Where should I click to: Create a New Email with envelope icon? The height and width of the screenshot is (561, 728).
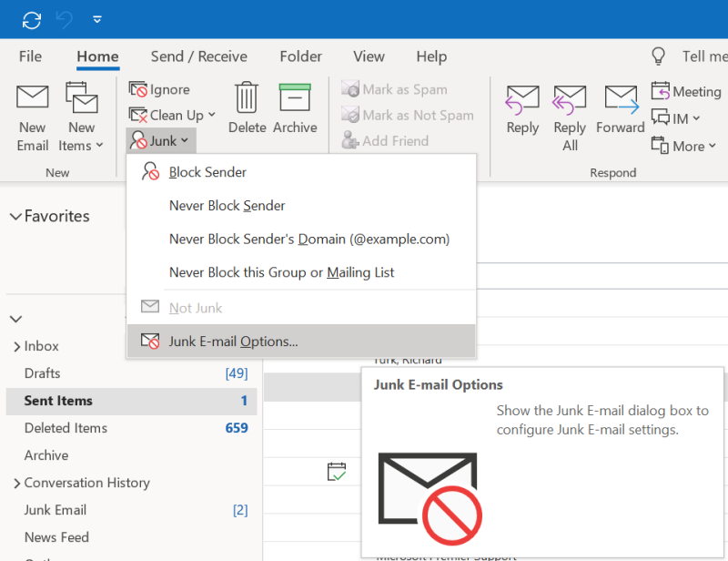(33, 97)
